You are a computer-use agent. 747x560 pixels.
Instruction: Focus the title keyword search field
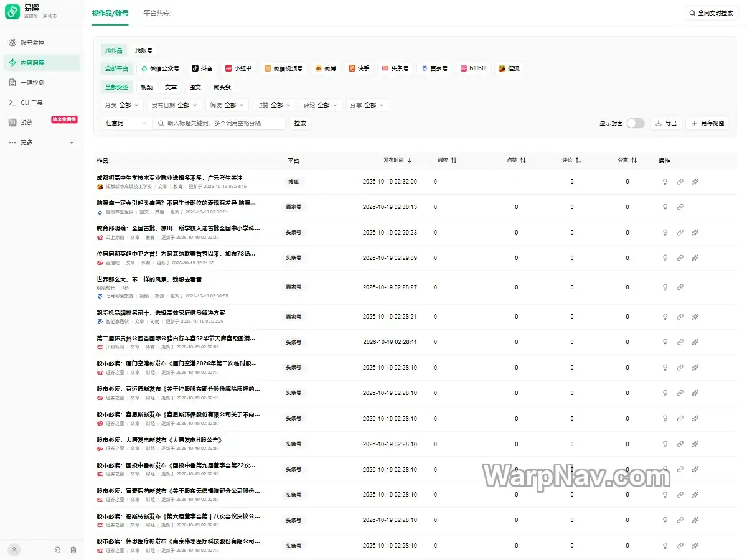click(x=219, y=123)
